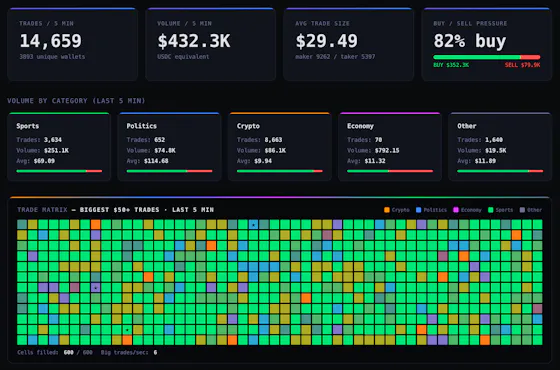
Task: Click the Economy card buy/sell bar
Action: coord(390,171)
